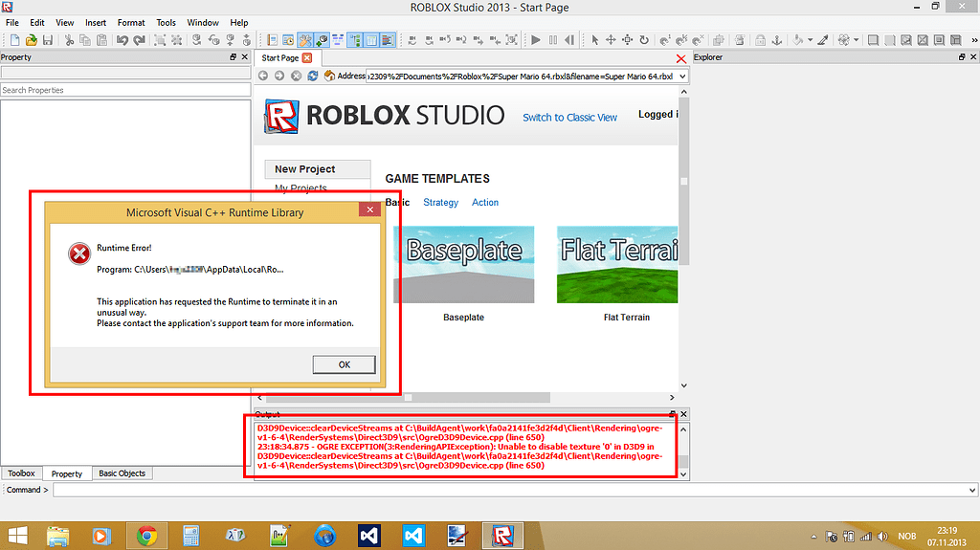Image resolution: width=980 pixels, height=550 pixels.
Task: Toggle the Toolbox panel button
Action: coord(305,40)
